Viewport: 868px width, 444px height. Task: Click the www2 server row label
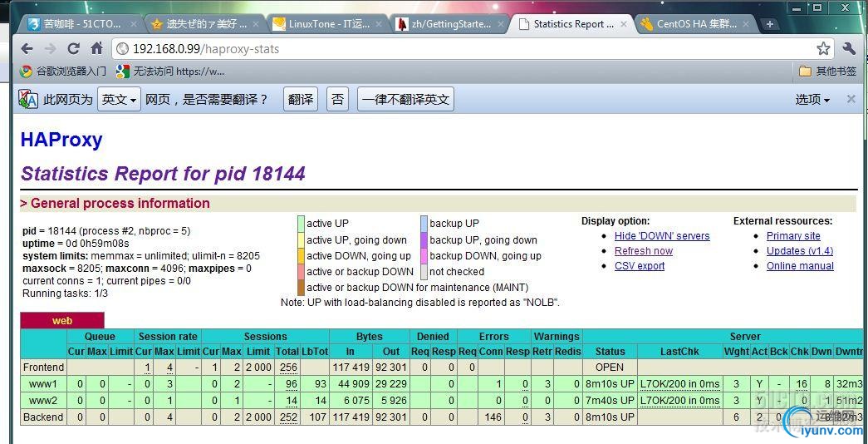pyautogui.click(x=43, y=400)
